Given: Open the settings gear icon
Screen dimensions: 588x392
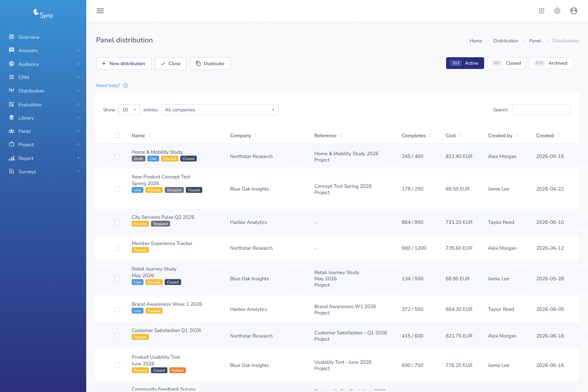Looking at the screenshot, I should 557,11.
